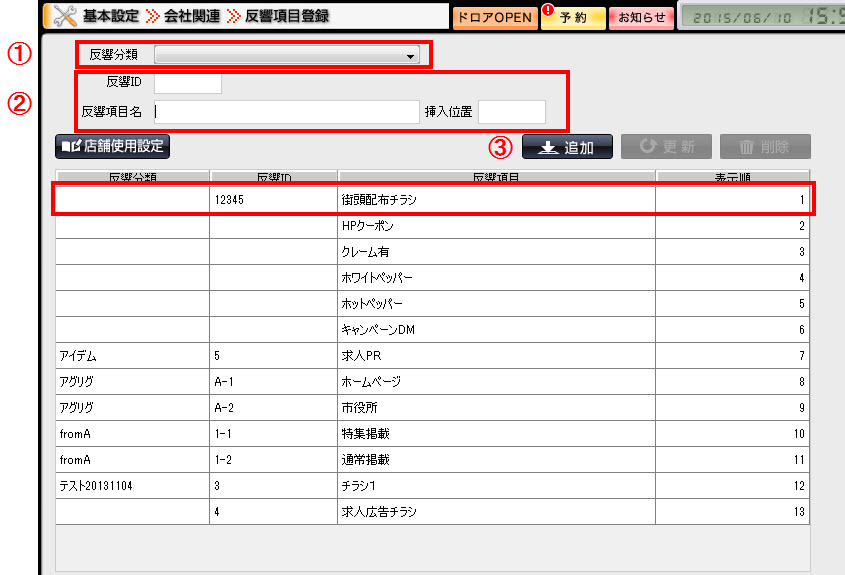845x575 pixels.
Task: Open the お知らせ tab
Action: click(641, 17)
